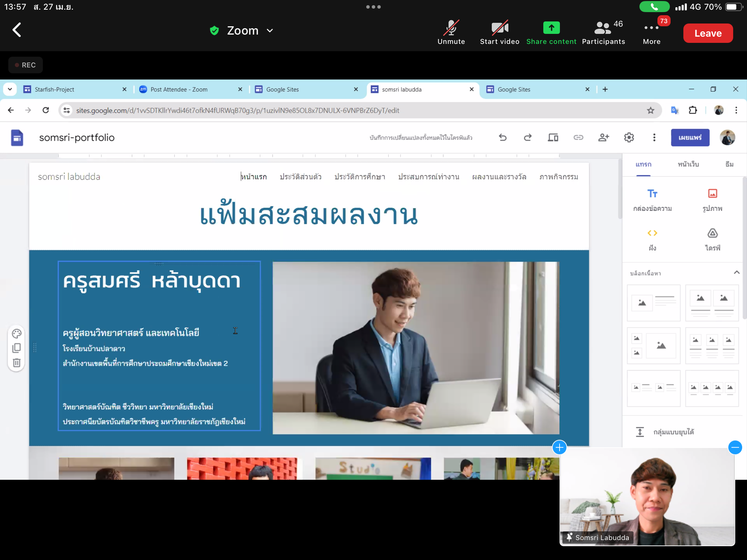
Task: Open the browser tab search chevron
Action: [x=10, y=89]
